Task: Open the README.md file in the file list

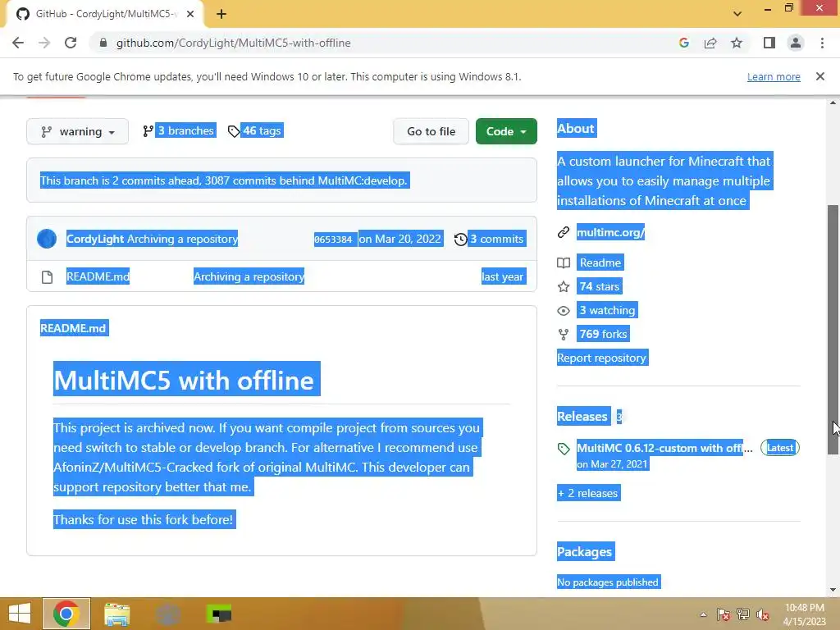Action: point(98,276)
